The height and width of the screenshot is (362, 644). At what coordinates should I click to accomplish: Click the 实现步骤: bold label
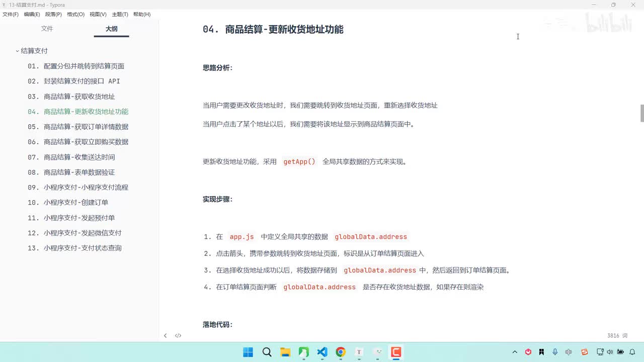click(218, 199)
